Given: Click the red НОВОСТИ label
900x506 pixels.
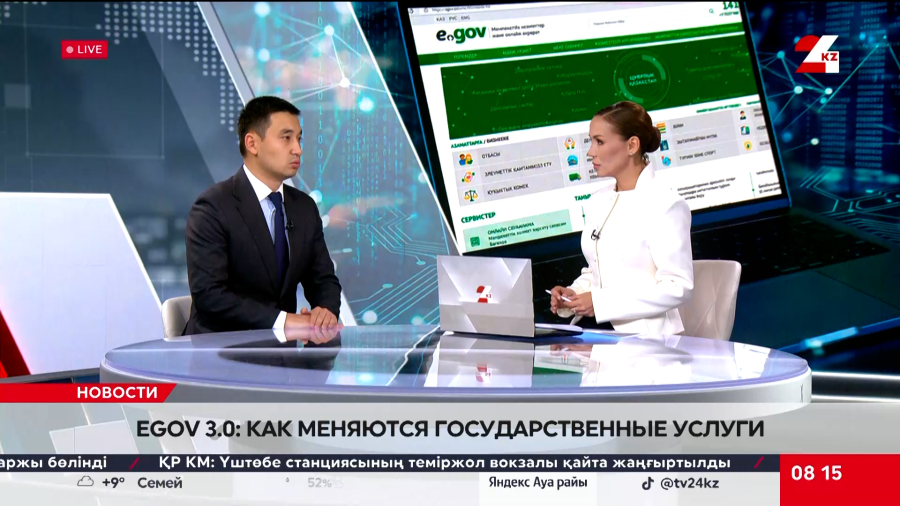Looking at the screenshot, I should [117, 392].
